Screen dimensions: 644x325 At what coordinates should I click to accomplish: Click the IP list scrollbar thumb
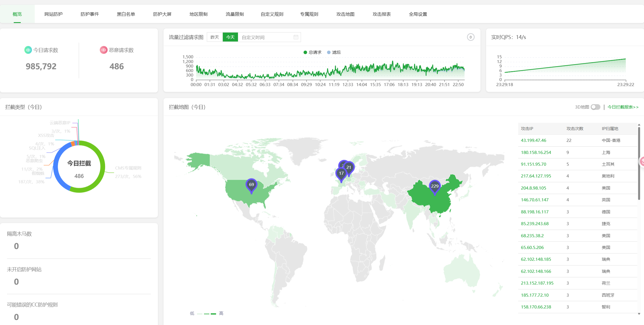639,163
